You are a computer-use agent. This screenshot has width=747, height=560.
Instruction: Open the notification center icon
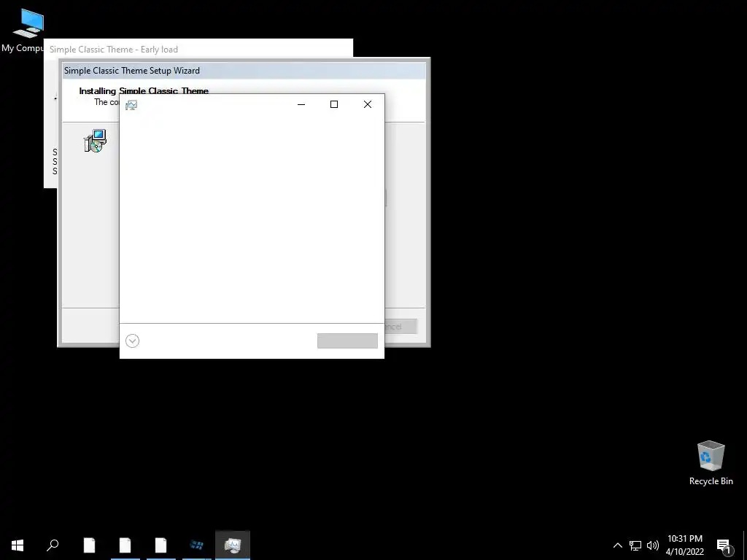[724, 546]
